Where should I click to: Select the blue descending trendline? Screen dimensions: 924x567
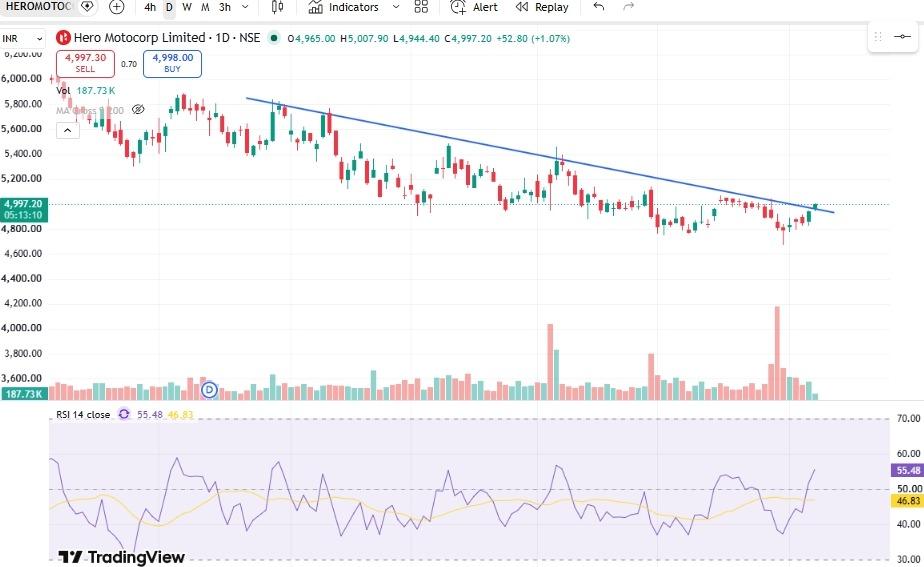coord(540,154)
